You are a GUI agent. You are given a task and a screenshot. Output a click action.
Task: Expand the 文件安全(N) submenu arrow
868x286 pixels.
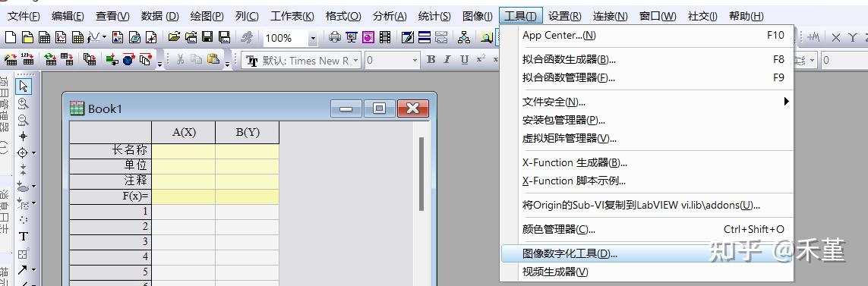[786, 102]
